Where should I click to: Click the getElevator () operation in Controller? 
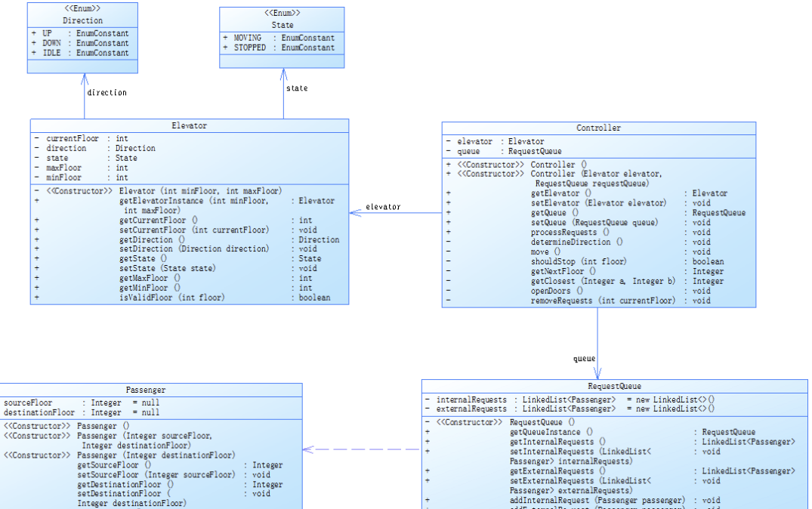coord(587,193)
